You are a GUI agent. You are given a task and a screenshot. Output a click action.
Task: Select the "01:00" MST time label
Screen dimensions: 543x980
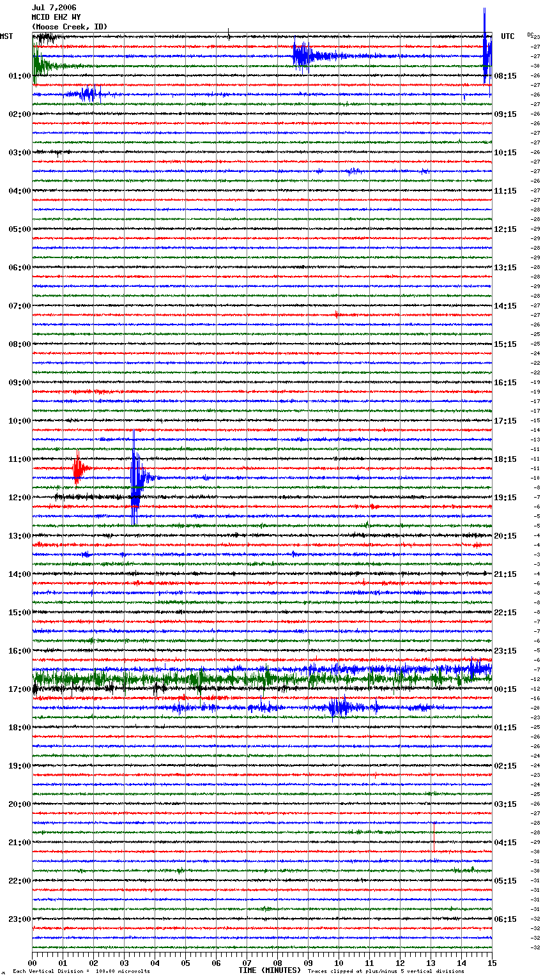pyautogui.click(x=20, y=76)
